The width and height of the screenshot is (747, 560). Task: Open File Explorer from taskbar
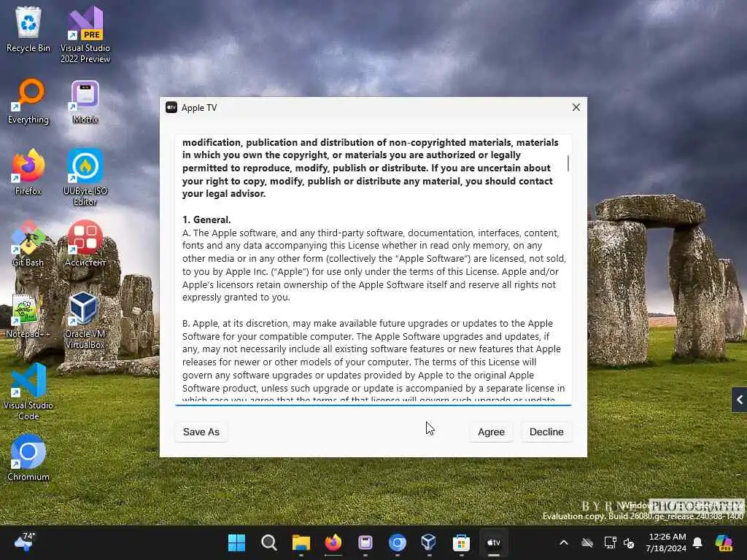click(x=301, y=542)
